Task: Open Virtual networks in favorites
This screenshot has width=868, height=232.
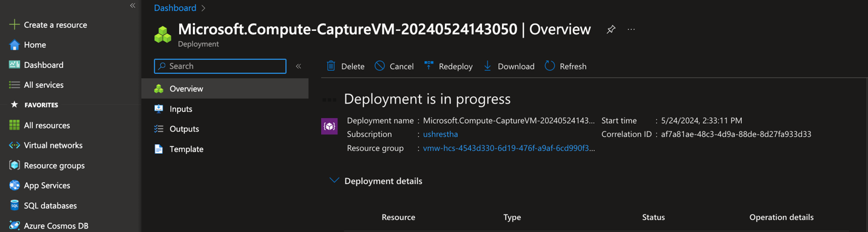Action: tap(53, 145)
